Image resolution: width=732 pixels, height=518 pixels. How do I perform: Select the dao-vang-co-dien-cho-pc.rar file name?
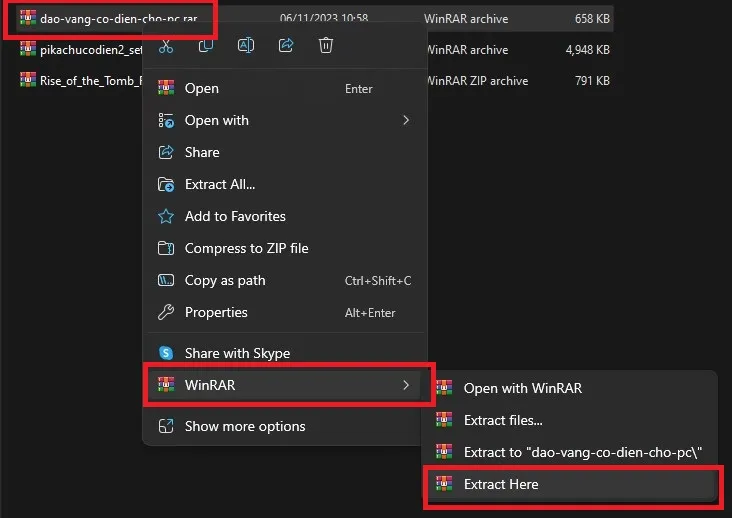click(119, 19)
